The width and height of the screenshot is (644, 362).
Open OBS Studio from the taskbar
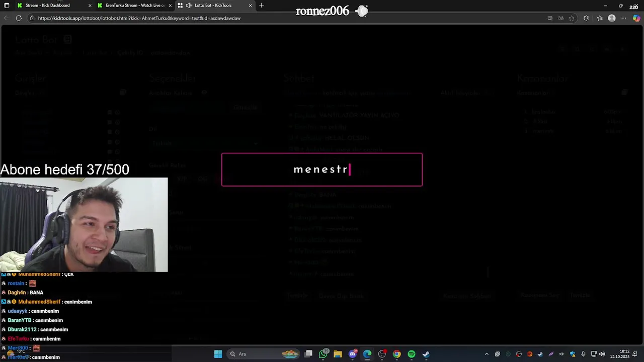tap(382, 354)
